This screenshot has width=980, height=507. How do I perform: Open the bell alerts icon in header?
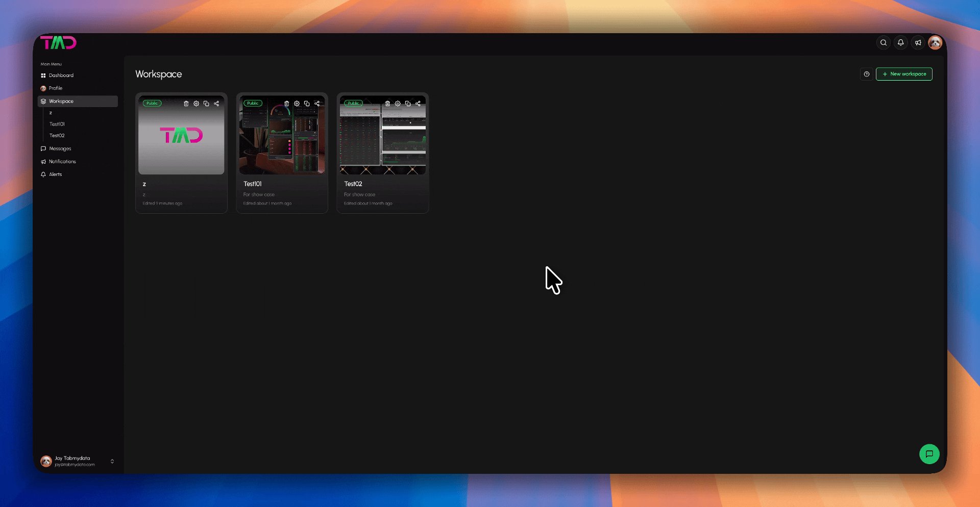(x=901, y=43)
